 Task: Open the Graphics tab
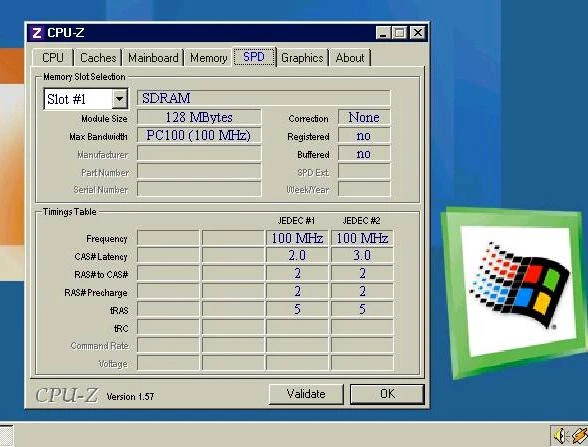302,58
